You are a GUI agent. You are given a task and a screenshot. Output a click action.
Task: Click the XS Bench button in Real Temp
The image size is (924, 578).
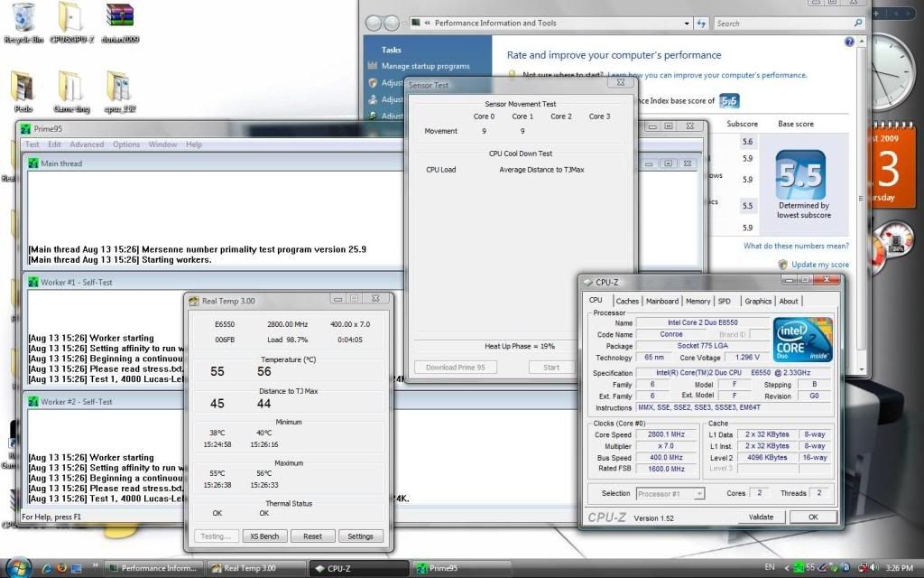point(263,536)
